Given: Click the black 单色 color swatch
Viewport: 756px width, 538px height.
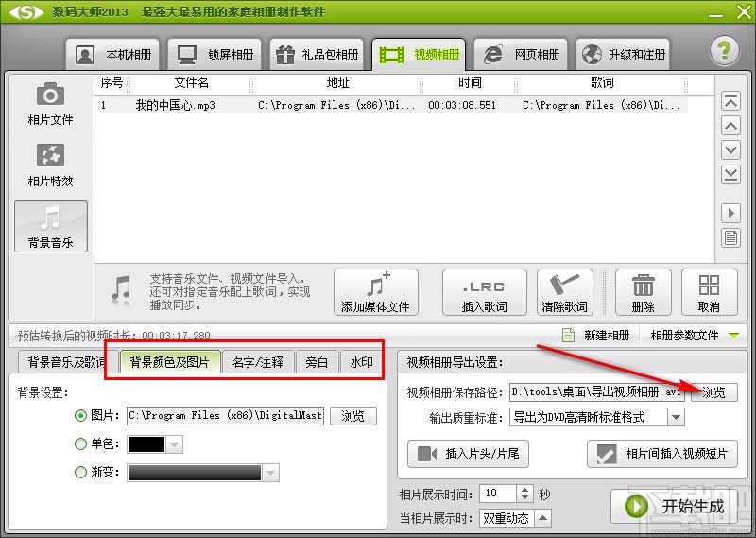Looking at the screenshot, I should pyautogui.click(x=146, y=444).
